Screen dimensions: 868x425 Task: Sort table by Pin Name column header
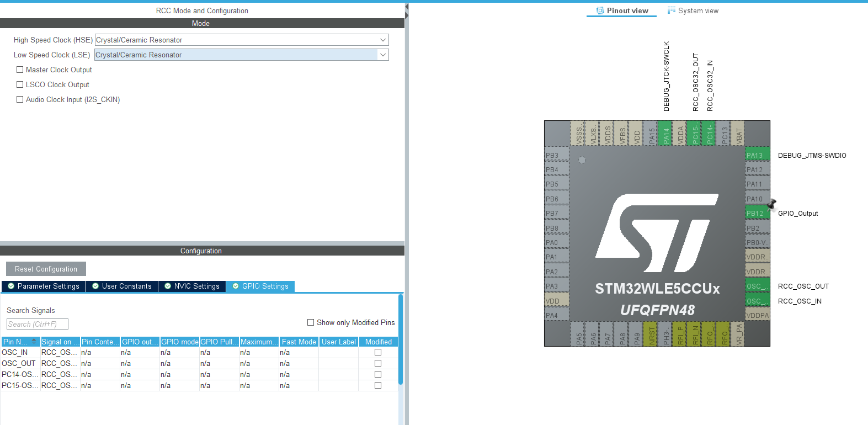coord(20,342)
